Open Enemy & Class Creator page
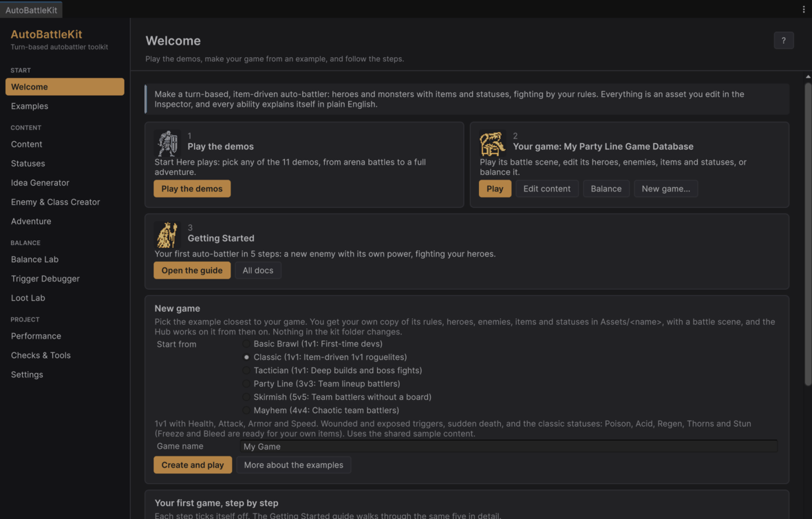 pyautogui.click(x=65, y=202)
